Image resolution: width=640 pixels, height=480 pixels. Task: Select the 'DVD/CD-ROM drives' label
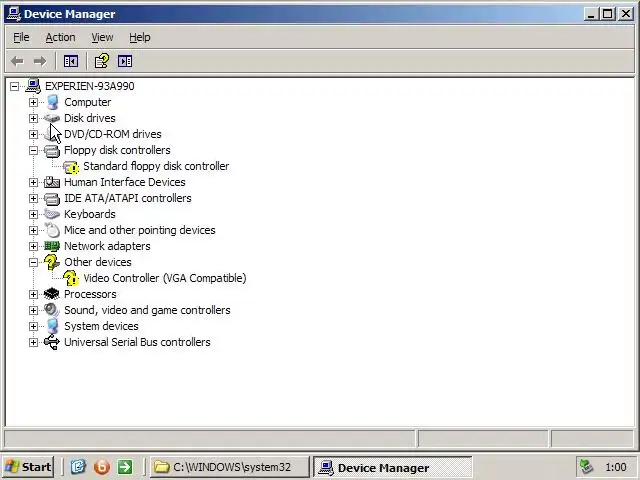tap(113, 134)
